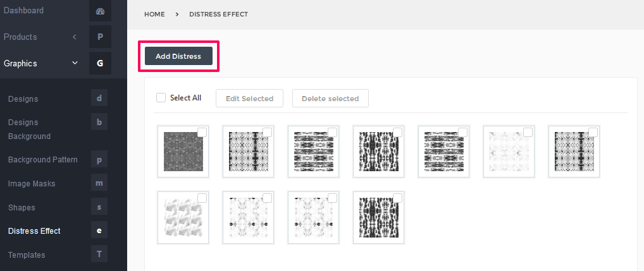Click the Designs Background 'b' icon
644x271 pixels.
coord(99,122)
